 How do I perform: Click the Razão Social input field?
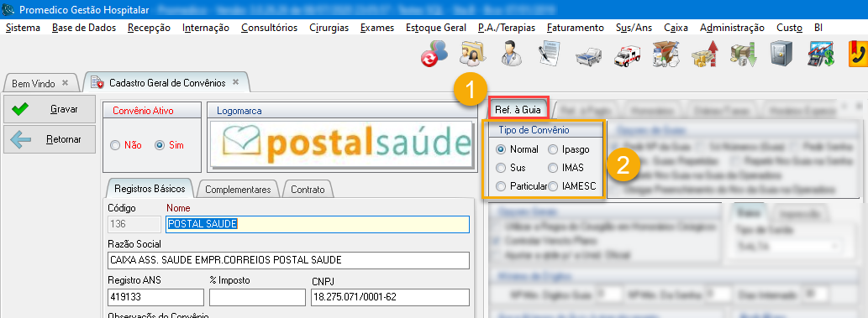[288, 260]
